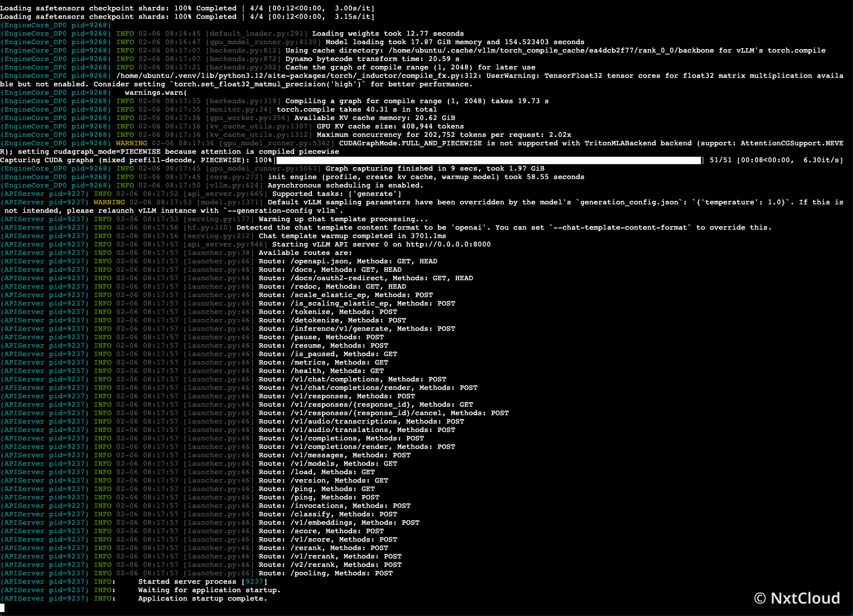Click the CUDA graph capture progress bar
Viewport: 853px width, 616px height.
pos(488,160)
